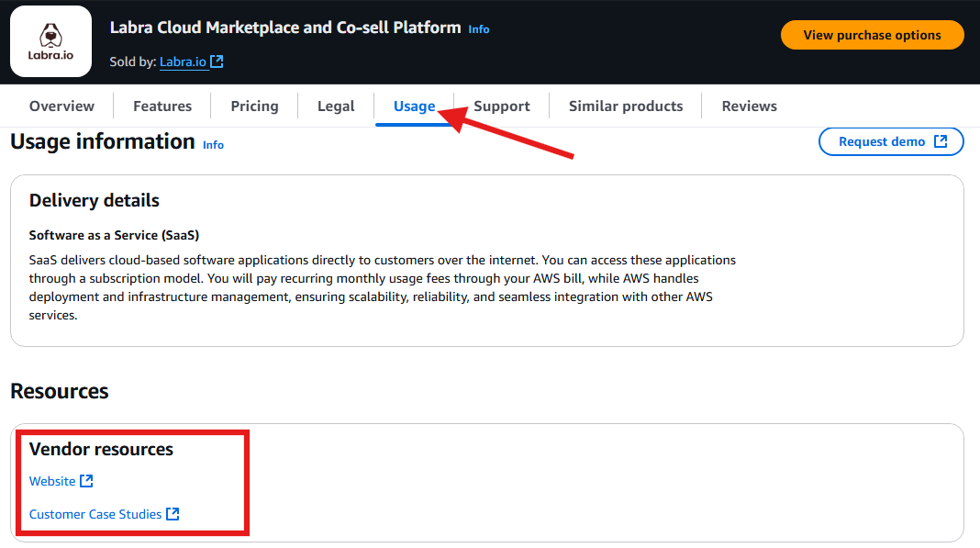Open the Info link beside product title
The width and height of the screenshot is (980, 548).
pos(479,29)
